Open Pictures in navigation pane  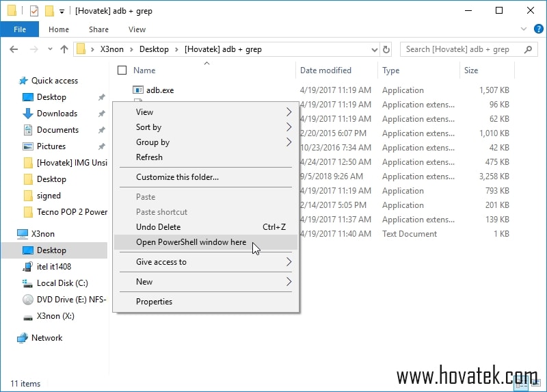click(51, 146)
